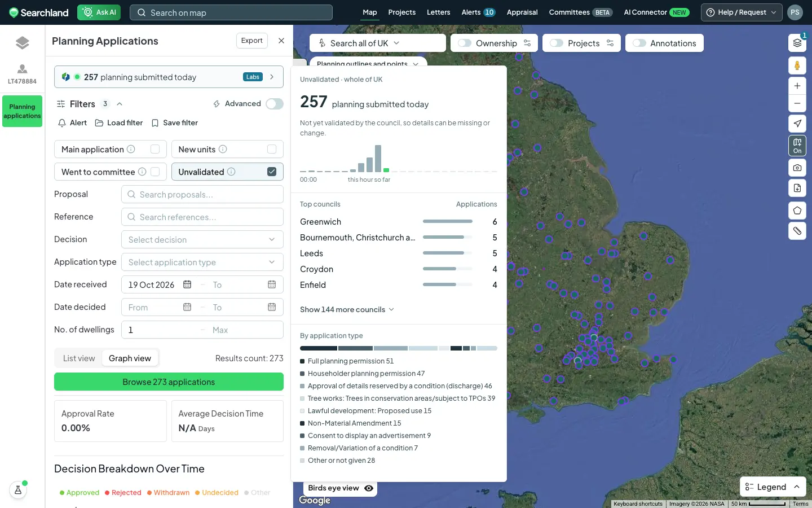Open the Projects nav tab
The width and height of the screenshot is (812, 508).
tap(402, 12)
